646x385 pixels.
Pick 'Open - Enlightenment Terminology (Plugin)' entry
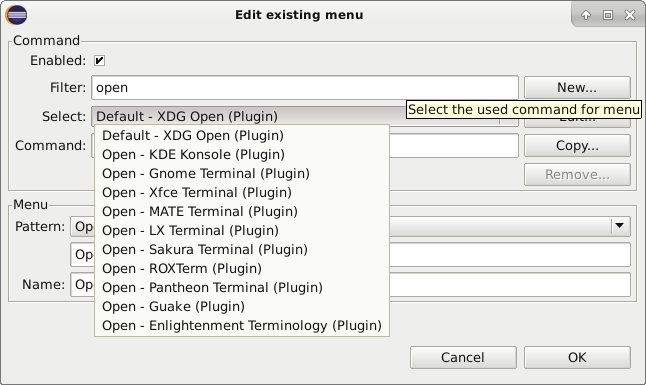point(242,325)
